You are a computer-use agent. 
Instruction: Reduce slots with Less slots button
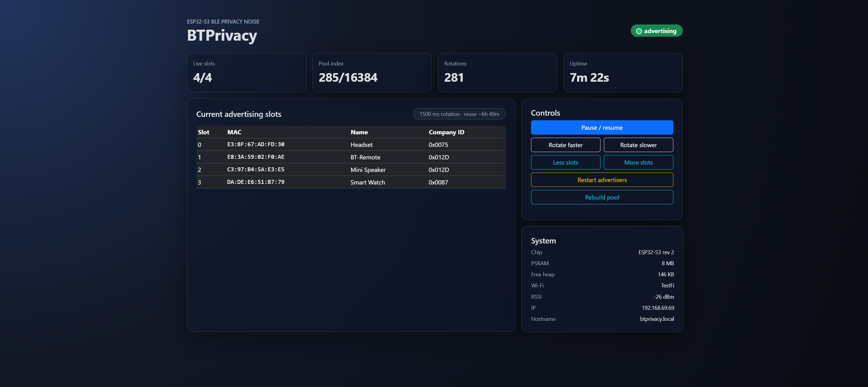[565, 163]
